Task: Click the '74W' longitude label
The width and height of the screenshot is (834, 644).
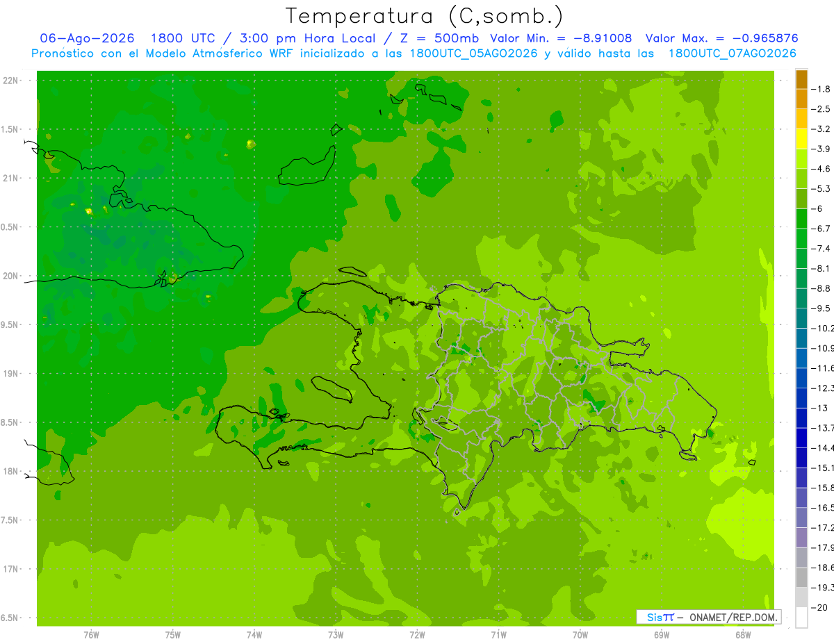Action: (x=254, y=634)
